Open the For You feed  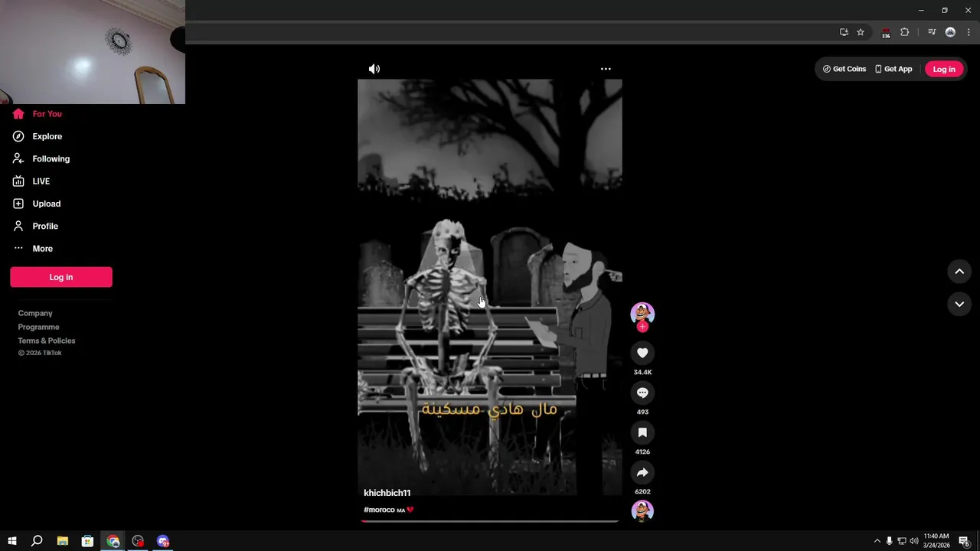(37, 114)
